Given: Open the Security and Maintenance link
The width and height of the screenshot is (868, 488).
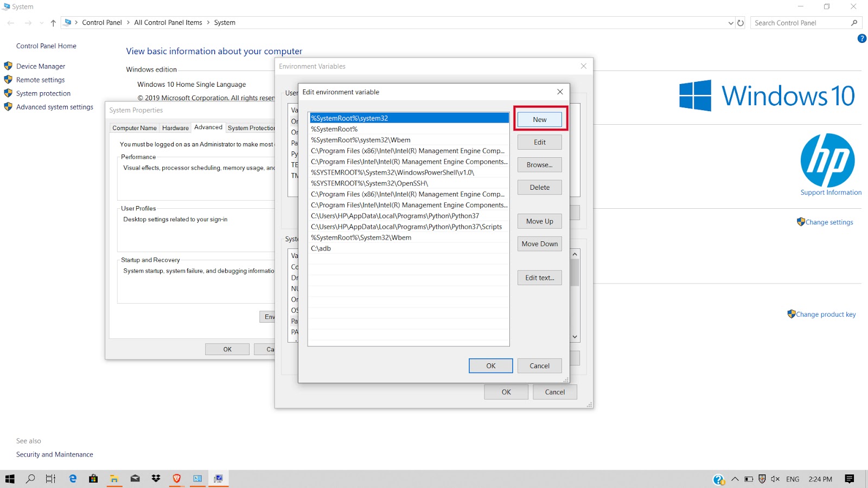Looking at the screenshot, I should click(54, 454).
